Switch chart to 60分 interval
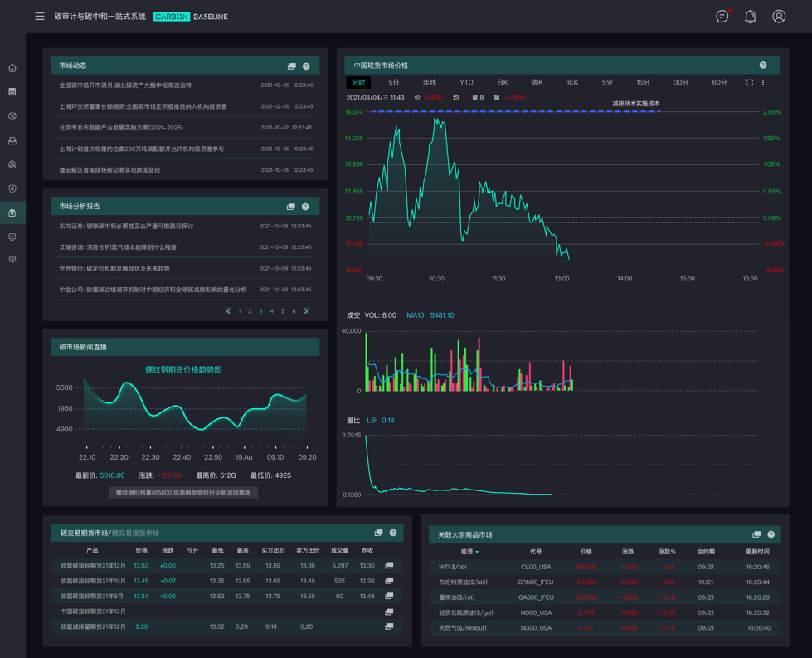The width and height of the screenshot is (812, 658). pyautogui.click(x=719, y=82)
